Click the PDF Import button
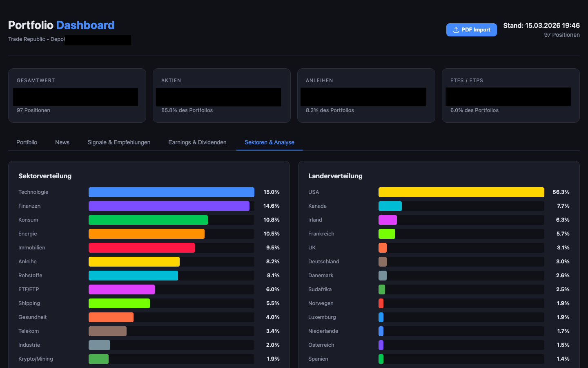 (x=471, y=29)
